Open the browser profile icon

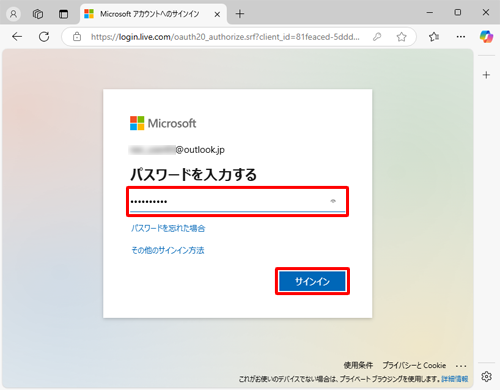coord(13,14)
